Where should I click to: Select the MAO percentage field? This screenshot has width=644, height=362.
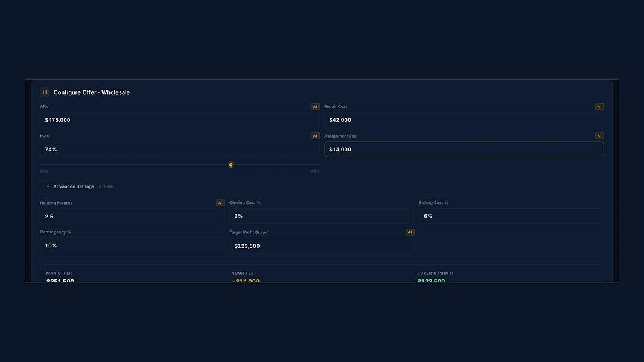click(x=180, y=150)
